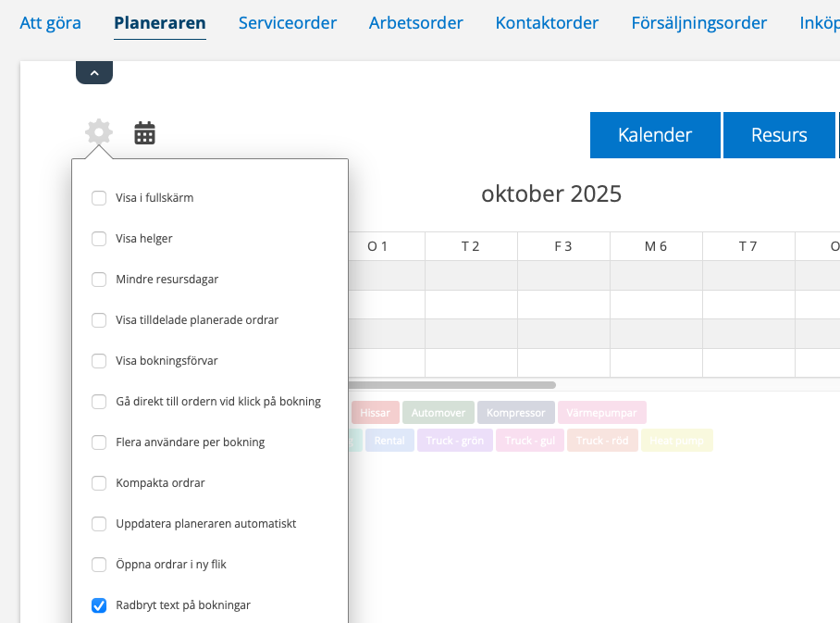Switch to the Resurs view button
The image size is (840, 623).
pos(779,135)
